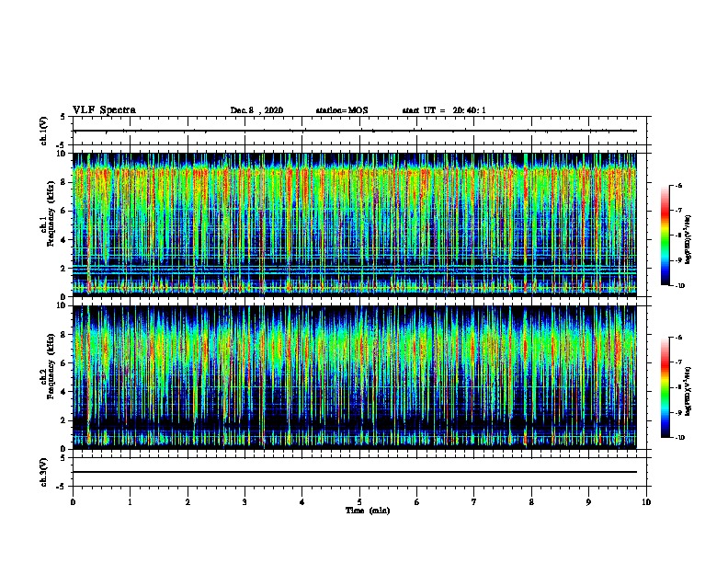Click inside the ch.2 spectrogram plot
This screenshot has height=563, width=728.
point(355,377)
